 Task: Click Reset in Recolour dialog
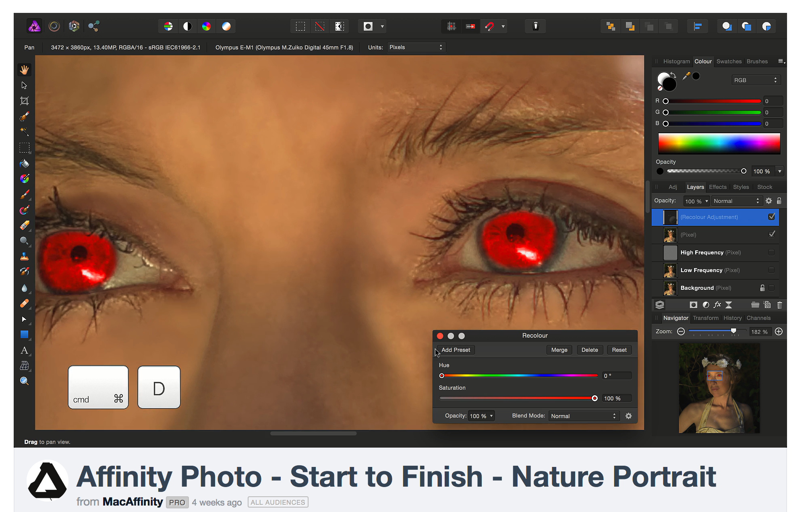(x=619, y=350)
